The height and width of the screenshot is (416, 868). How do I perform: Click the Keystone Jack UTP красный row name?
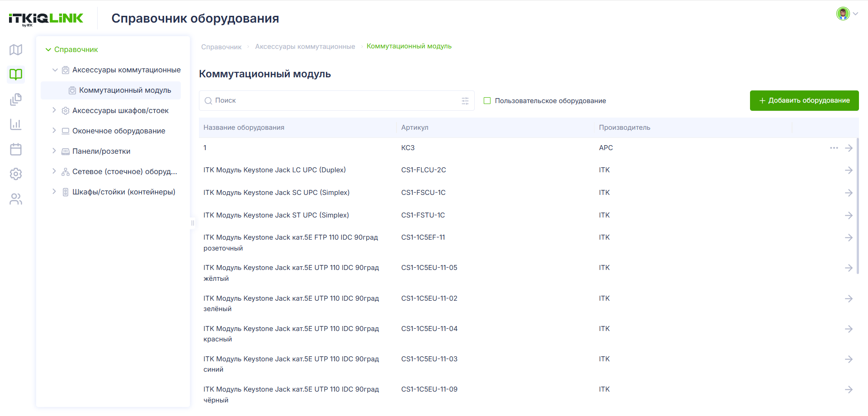tap(291, 334)
